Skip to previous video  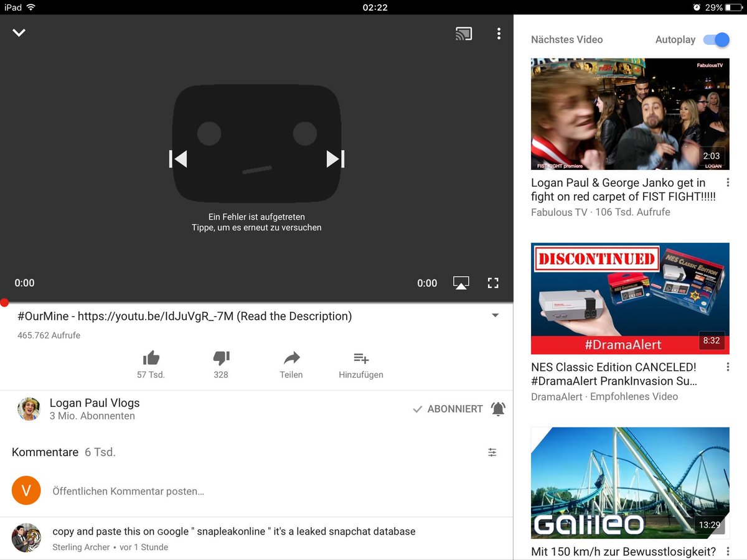[178, 159]
